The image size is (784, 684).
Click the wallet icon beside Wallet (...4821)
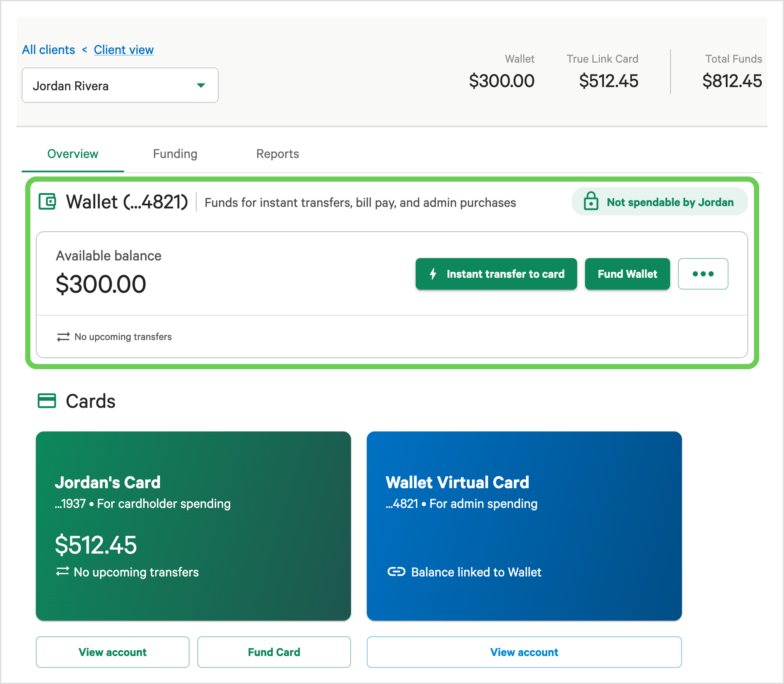47,202
